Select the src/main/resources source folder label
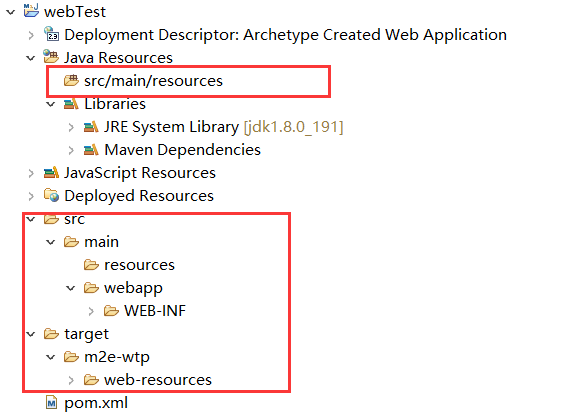Viewport: 577px width, 416px height. 153,81
